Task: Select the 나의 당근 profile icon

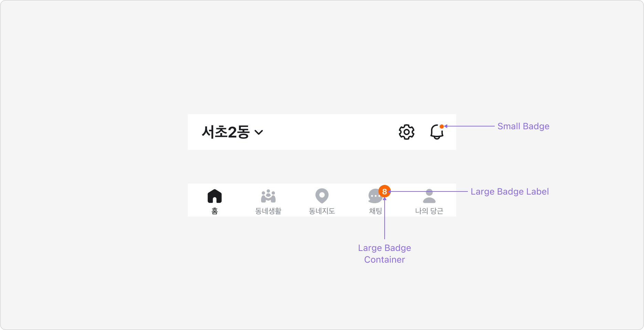Action: pos(429,195)
